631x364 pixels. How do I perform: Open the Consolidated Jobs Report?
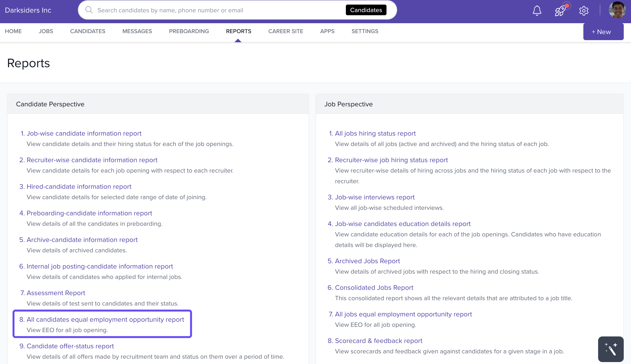click(x=374, y=287)
